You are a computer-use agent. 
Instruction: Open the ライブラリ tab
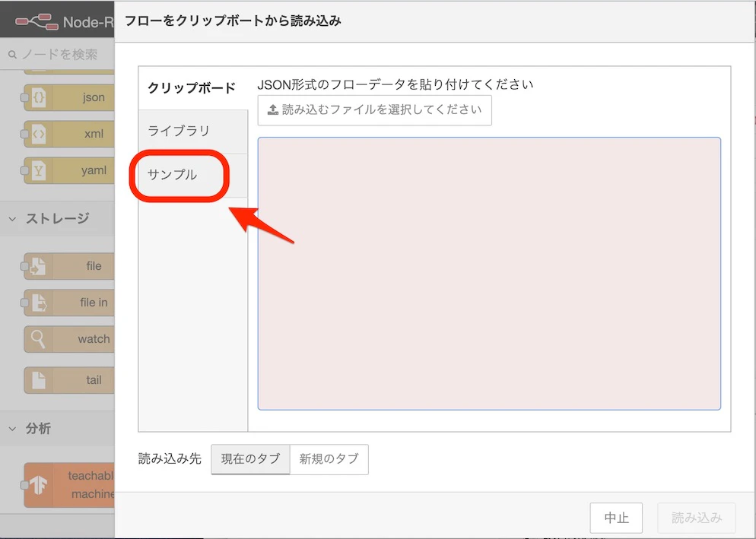(x=192, y=131)
